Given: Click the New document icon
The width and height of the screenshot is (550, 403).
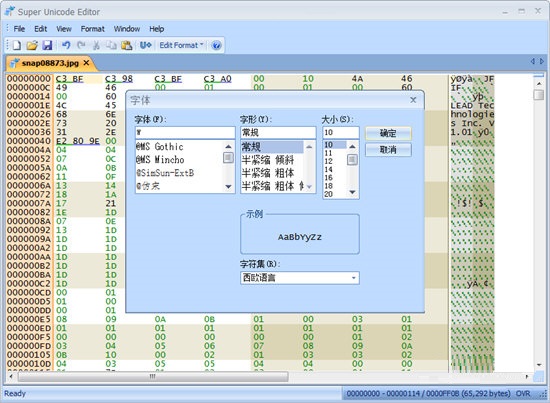Looking at the screenshot, I should click(x=16, y=45).
